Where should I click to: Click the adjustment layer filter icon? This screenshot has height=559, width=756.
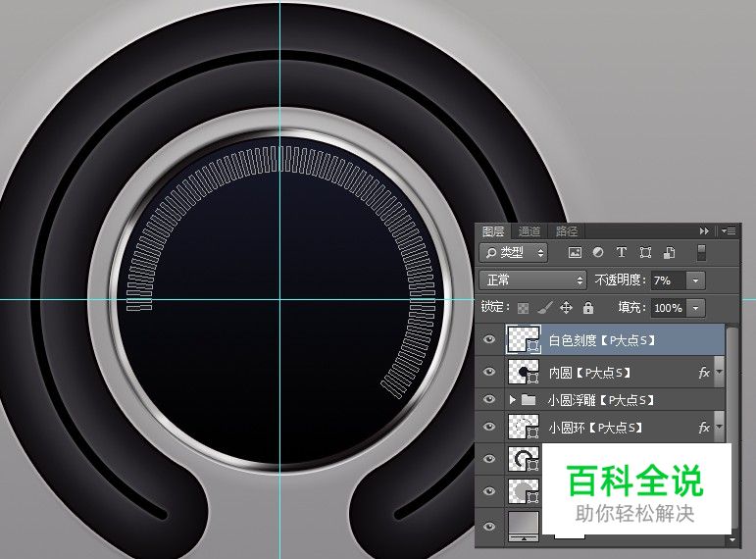[598, 253]
